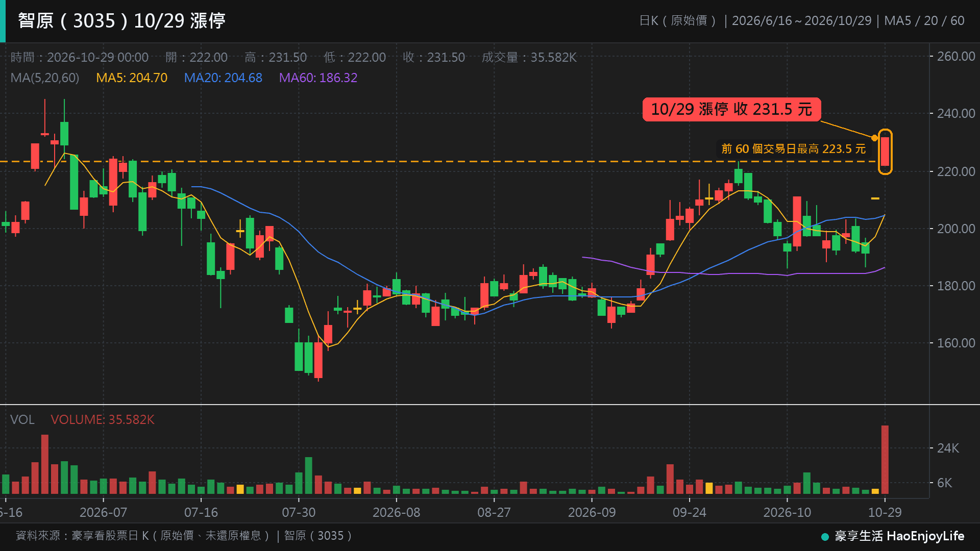
Task: Click the 低：222.00 low price readout
Action: coord(355,57)
